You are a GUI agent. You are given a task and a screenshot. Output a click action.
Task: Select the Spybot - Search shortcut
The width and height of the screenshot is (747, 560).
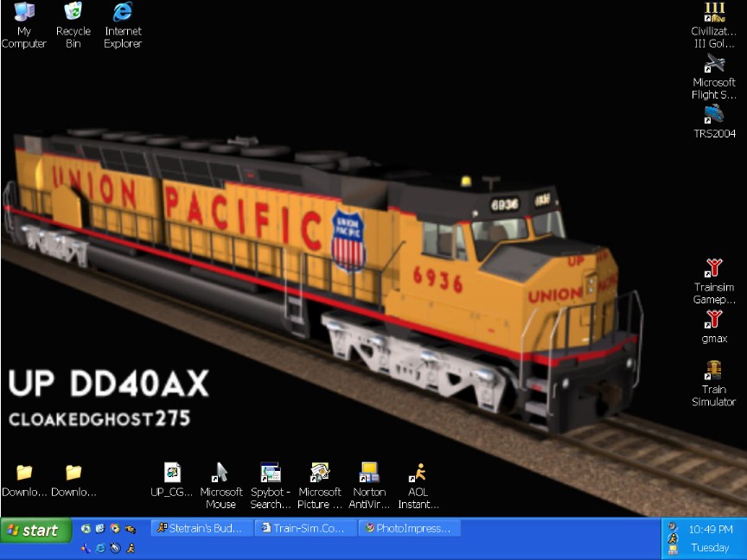(271, 485)
